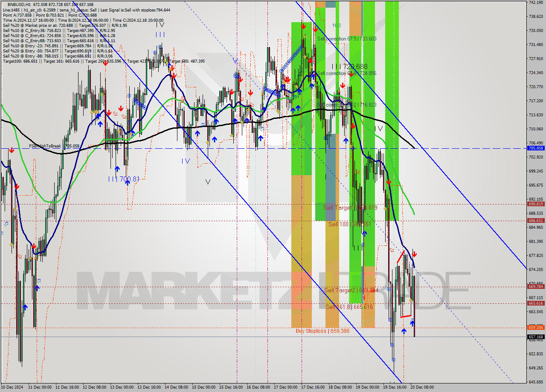Click the current price tag 657.168
The height and width of the screenshot is (392, 546).
coord(535,337)
